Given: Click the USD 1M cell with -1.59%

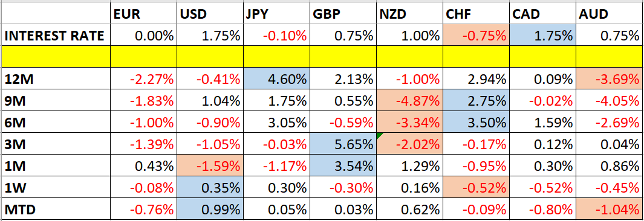Looking at the screenshot, I should point(210,167).
